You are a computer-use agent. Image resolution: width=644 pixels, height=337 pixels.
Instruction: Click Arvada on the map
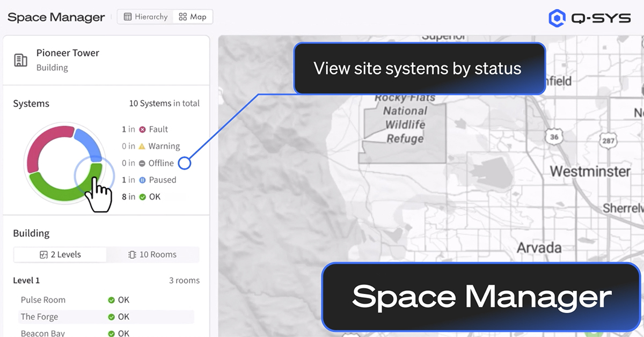tap(539, 248)
